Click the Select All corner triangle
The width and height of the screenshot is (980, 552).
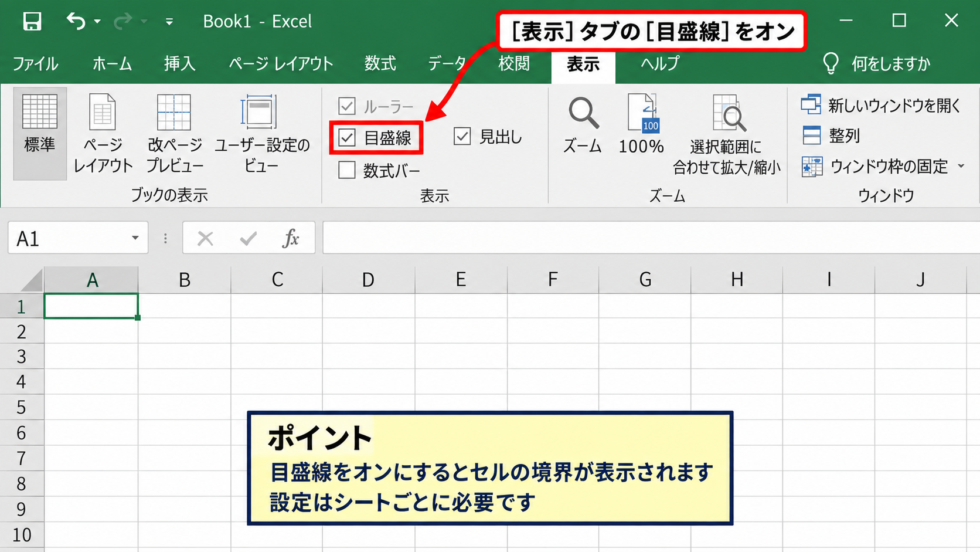pos(32,280)
